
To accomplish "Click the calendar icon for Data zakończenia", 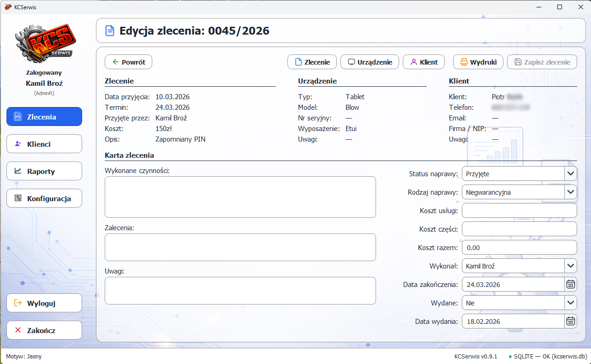I will [571, 285].
